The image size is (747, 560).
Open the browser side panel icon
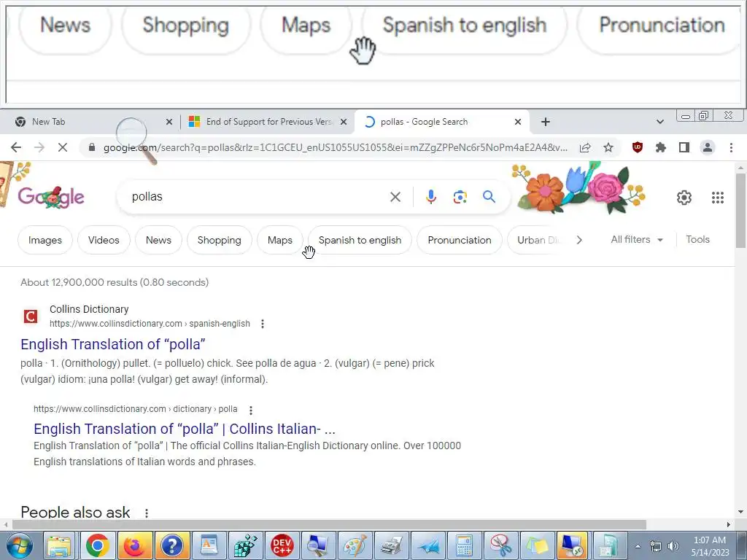(x=684, y=147)
